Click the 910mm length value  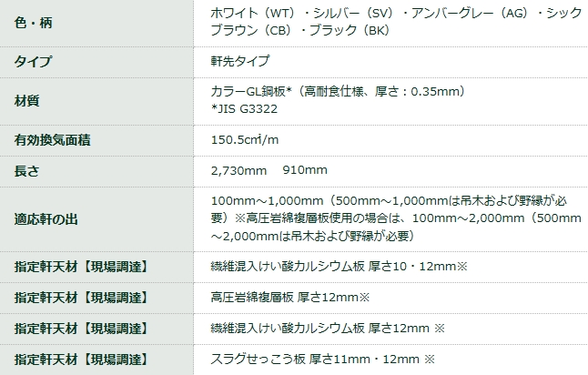(x=305, y=170)
